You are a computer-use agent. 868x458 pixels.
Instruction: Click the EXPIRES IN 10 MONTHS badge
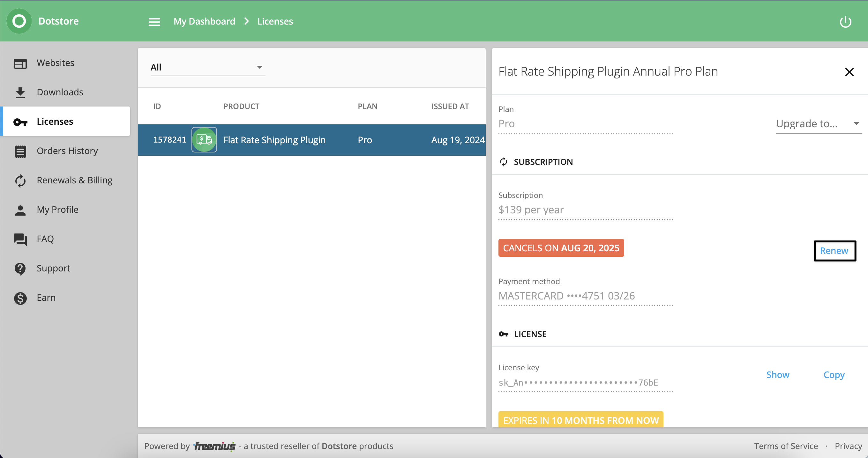pyautogui.click(x=580, y=420)
